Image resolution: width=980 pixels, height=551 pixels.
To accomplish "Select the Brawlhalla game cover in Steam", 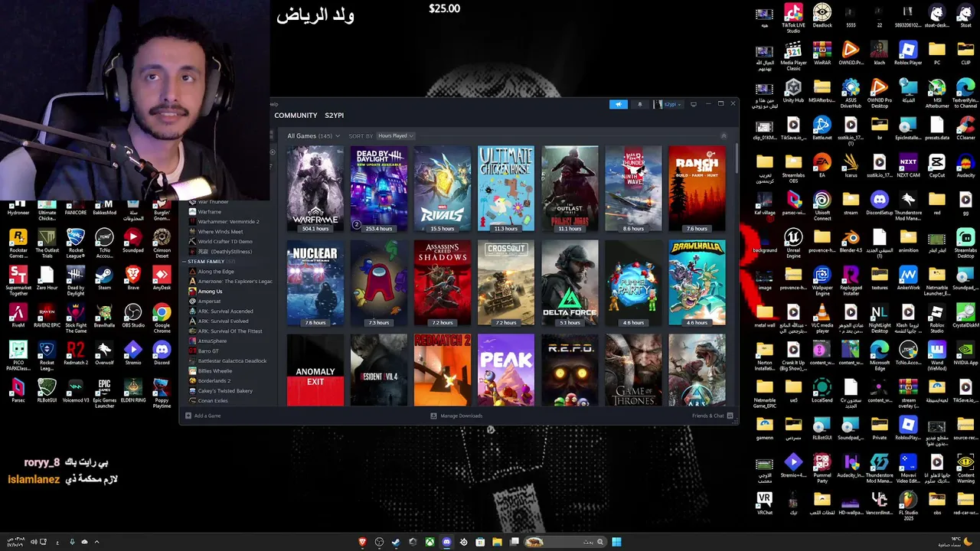I will point(697,283).
